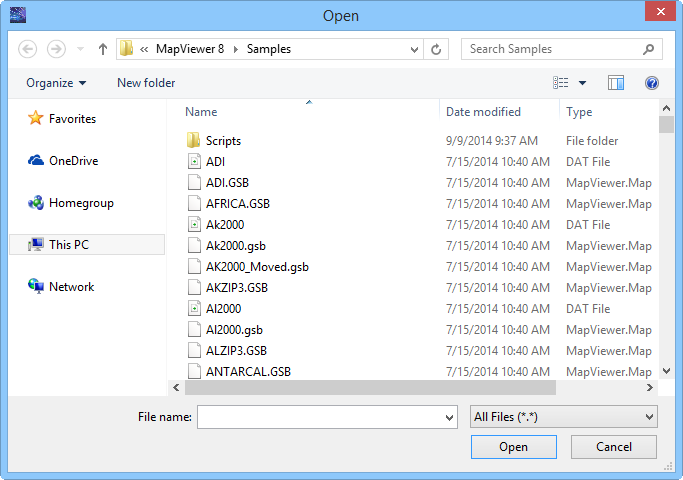Change the view layout icon

(561, 82)
